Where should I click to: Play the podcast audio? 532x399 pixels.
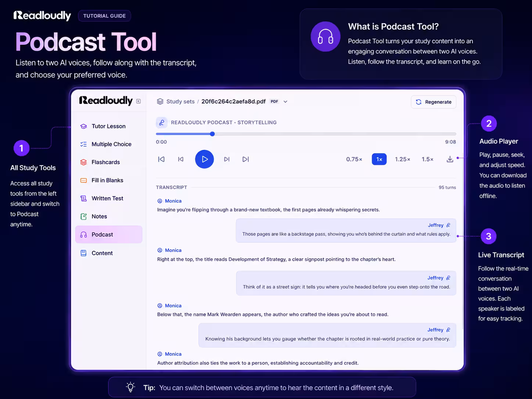coord(204,159)
